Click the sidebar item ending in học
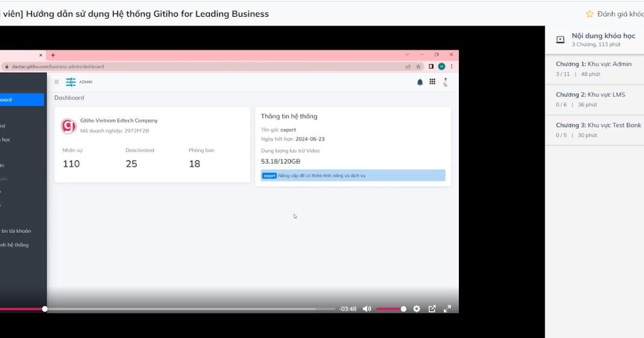Screen dimensions: 644x338 click(5, 139)
